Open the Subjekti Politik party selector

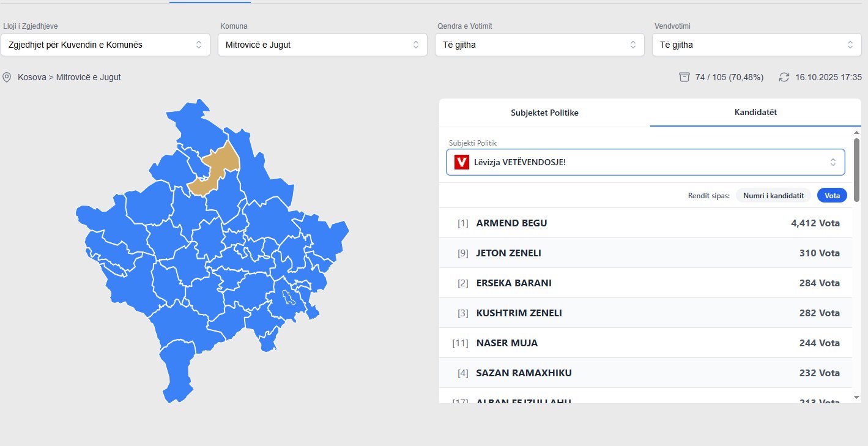(x=645, y=162)
